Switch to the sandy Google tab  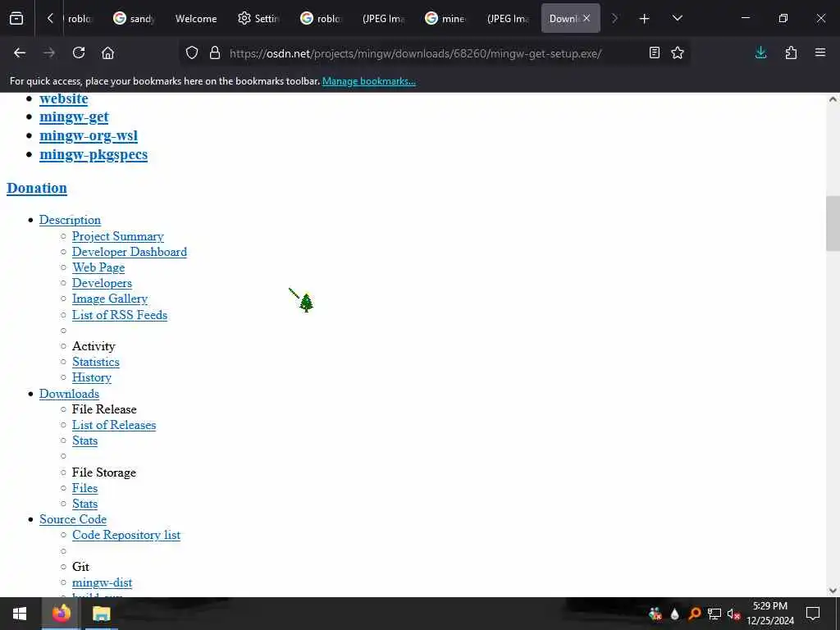pyautogui.click(x=134, y=19)
